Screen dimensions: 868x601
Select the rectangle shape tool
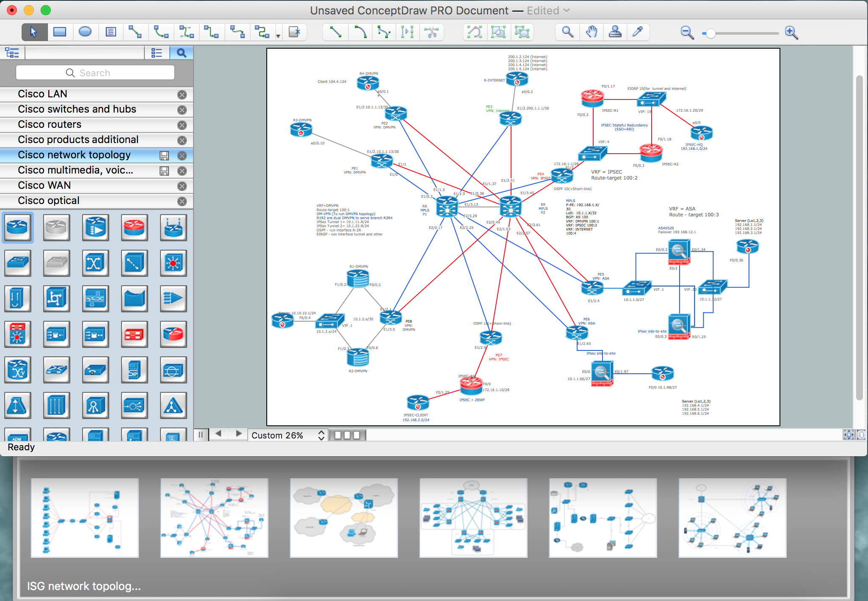click(59, 31)
